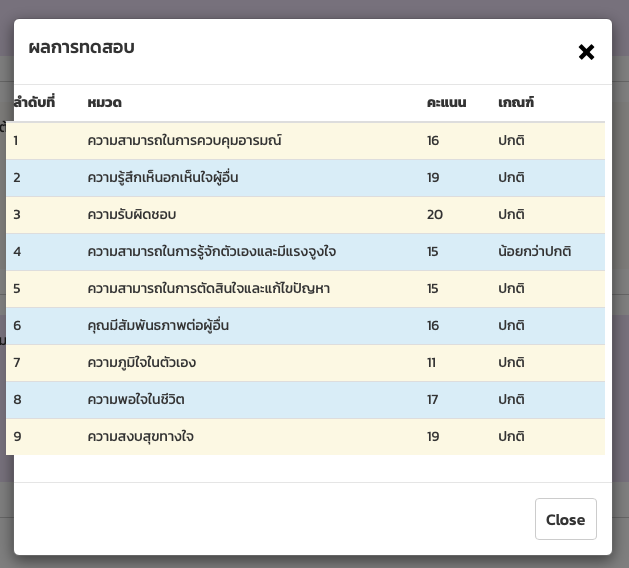Click score 17 for ความพอใจในชีวิต
Image resolution: width=629 pixels, height=568 pixels.
(432, 400)
